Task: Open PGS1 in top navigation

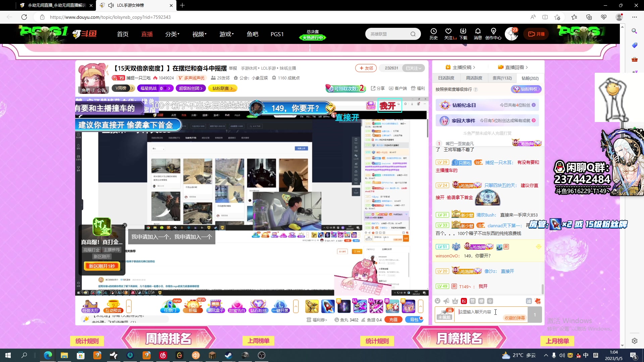Action: [277, 34]
